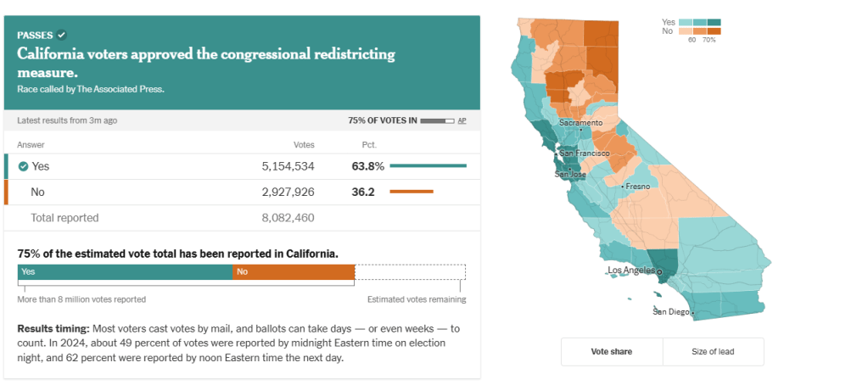
Task: Click the dashed estimated votes remaining box
Action: (x=410, y=272)
